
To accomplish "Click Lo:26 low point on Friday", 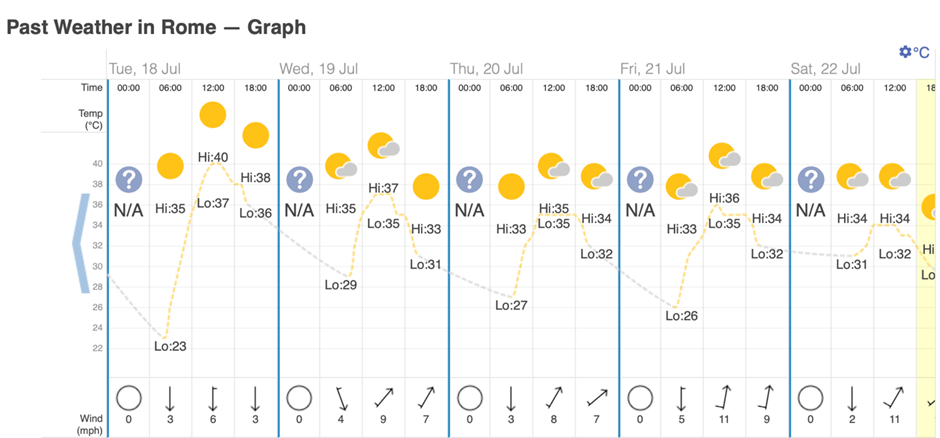I will tap(681, 315).
